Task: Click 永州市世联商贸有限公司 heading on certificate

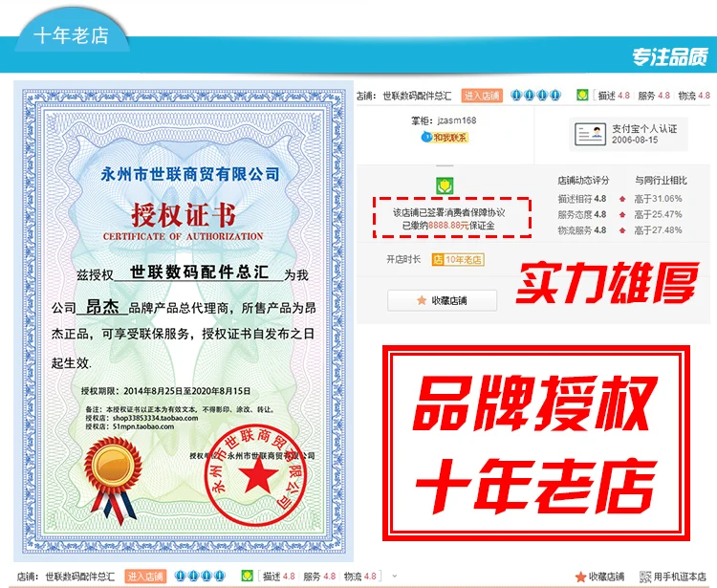Action: [x=190, y=174]
